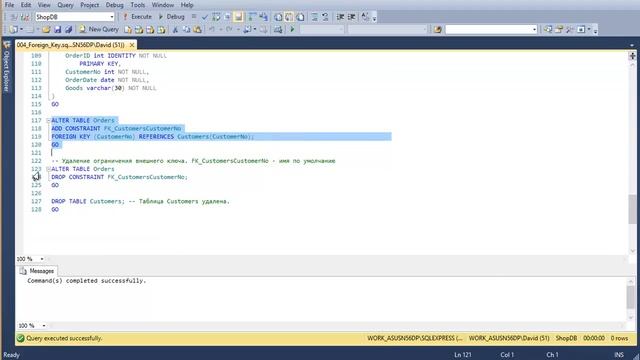The width and height of the screenshot is (640, 360).
Task: Click the editor vertical scrollbar thumb
Action: [632, 209]
